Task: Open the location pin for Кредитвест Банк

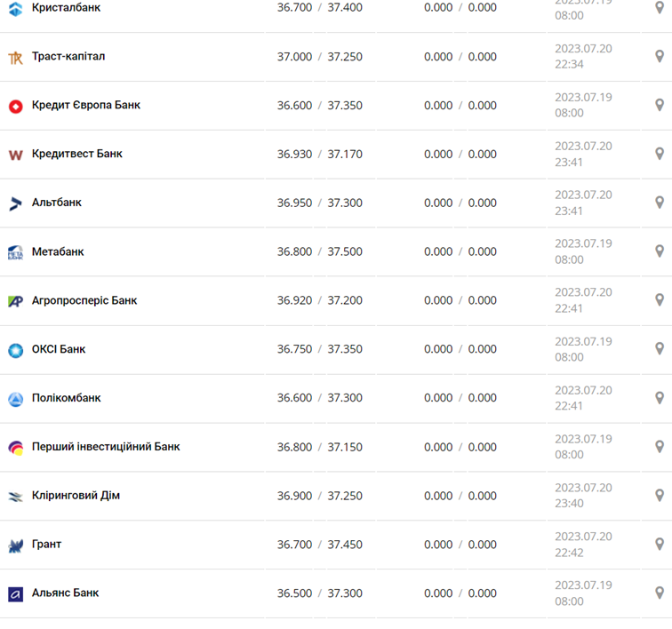Action: point(660,154)
